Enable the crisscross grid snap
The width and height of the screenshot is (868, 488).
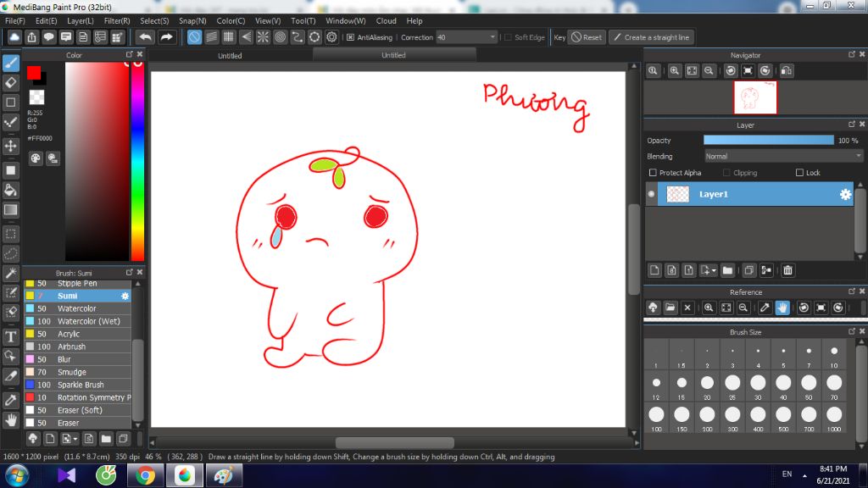click(229, 37)
